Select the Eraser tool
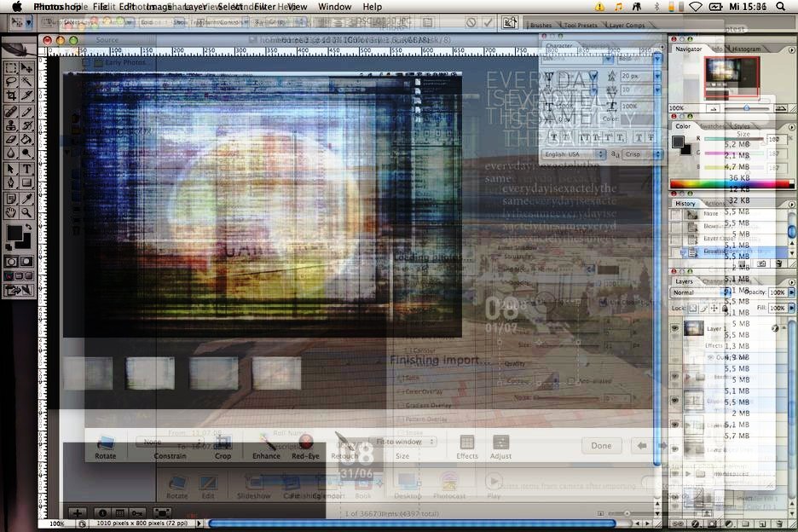798x532 pixels. (11, 139)
